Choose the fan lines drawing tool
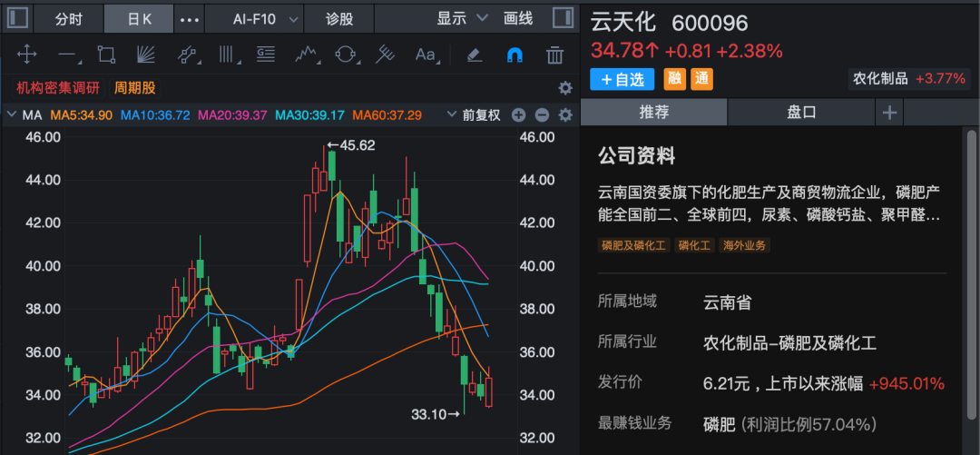The width and height of the screenshot is (980, 455). [146, 54]
